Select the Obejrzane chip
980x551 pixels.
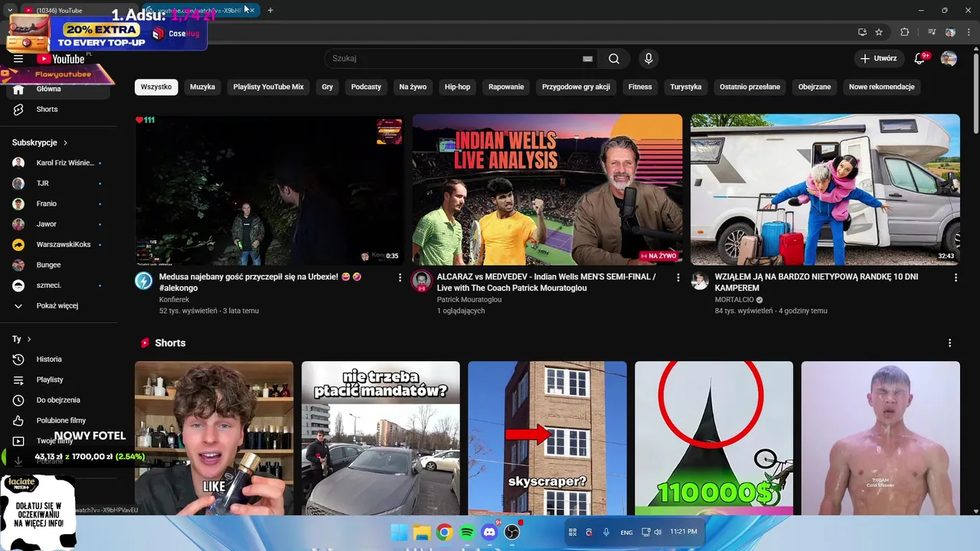click(x=815, y=87)
